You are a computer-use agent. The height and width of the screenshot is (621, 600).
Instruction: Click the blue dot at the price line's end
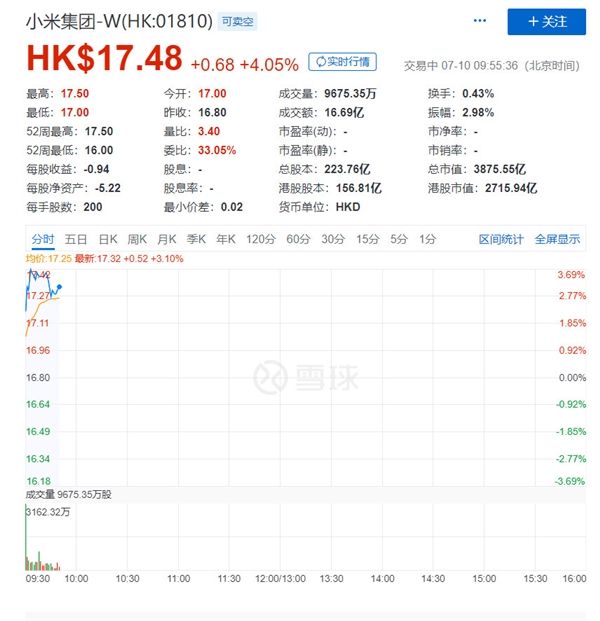click(59, 287)
